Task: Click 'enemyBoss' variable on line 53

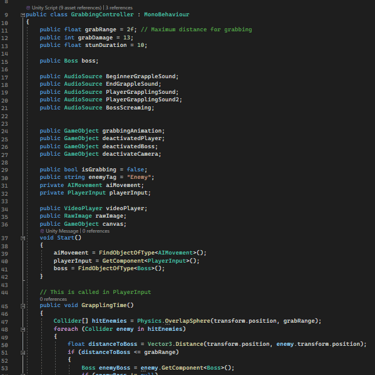Action: 114,368
